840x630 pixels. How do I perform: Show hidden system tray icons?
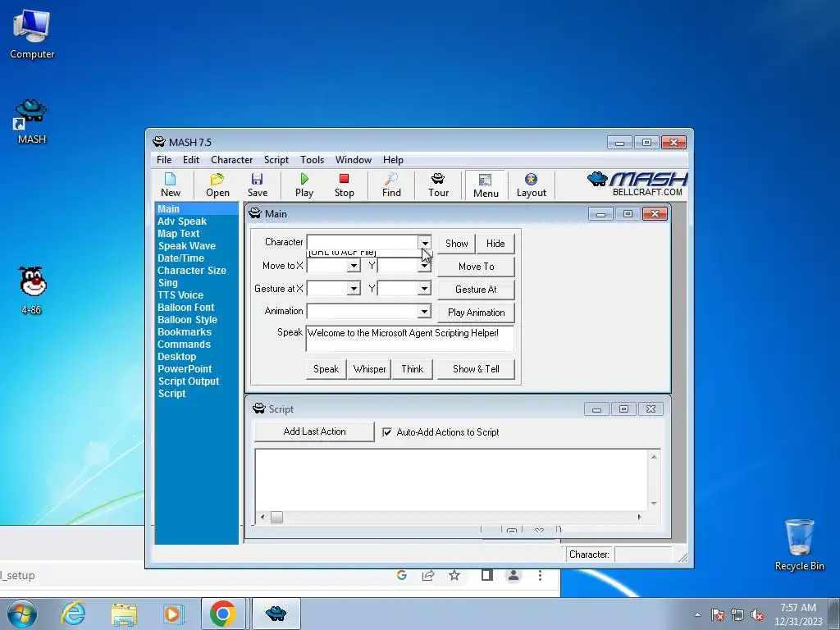click(697, 615)
